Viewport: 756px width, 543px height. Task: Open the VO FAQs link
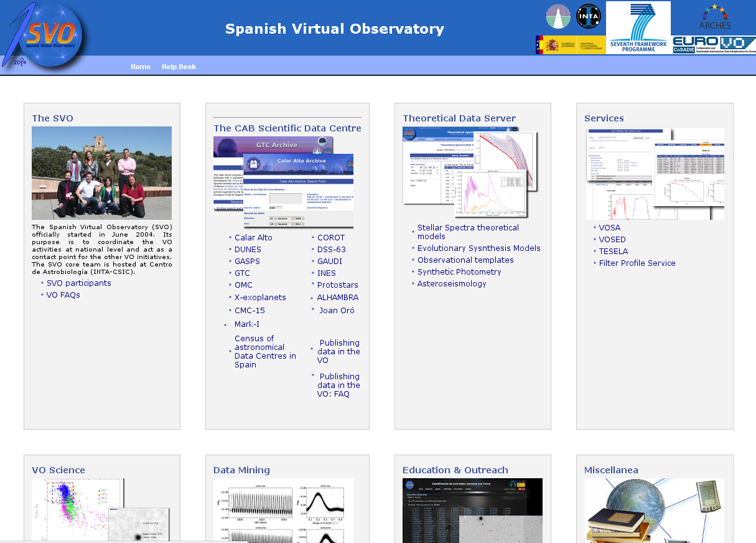(x=63, y=295)
